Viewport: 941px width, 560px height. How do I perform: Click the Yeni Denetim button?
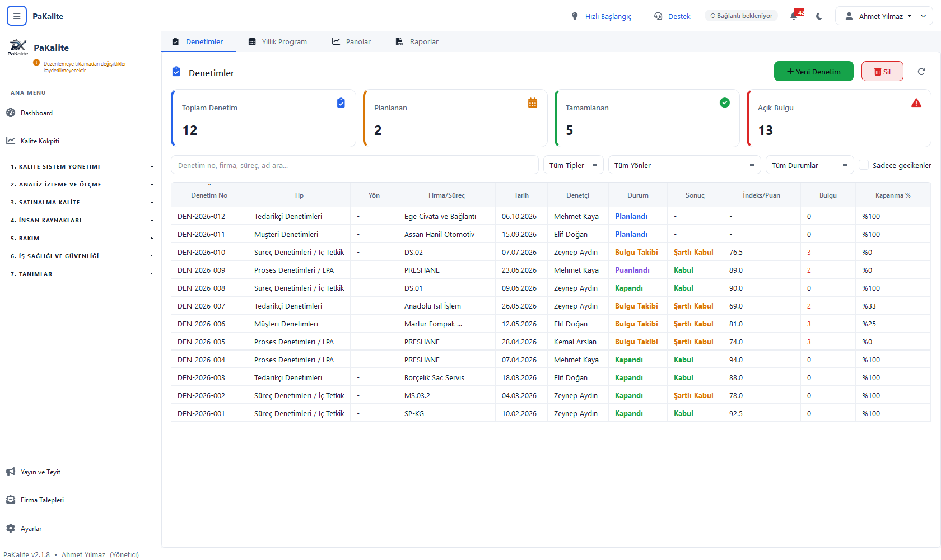(x=814, y=71)
